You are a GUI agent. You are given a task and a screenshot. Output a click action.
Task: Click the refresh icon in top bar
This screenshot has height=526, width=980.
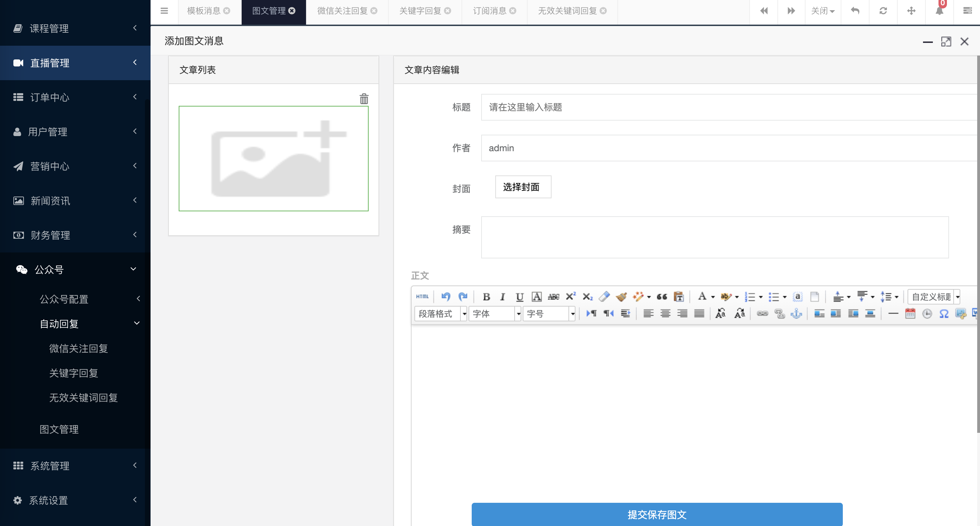(x=883, y=11)
